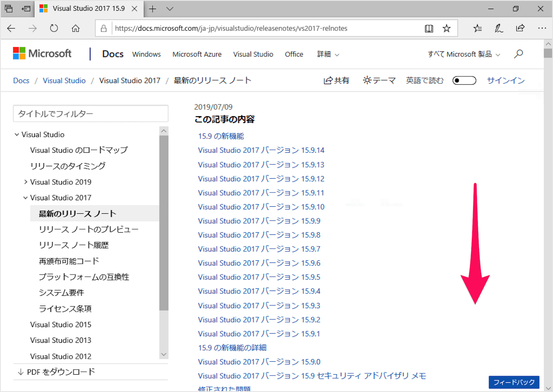Click 共有 share button

pyautogui.click(x=337, y=80)
